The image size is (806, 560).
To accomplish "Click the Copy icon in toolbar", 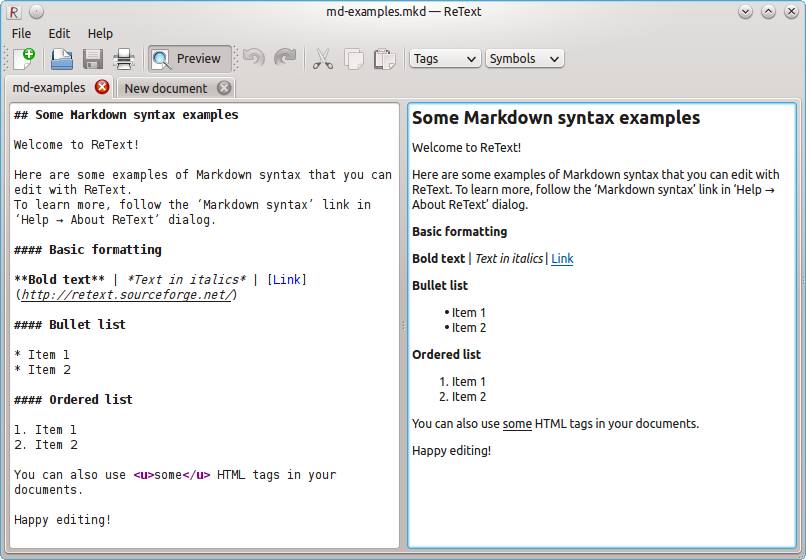I will (x=353, y=59).
